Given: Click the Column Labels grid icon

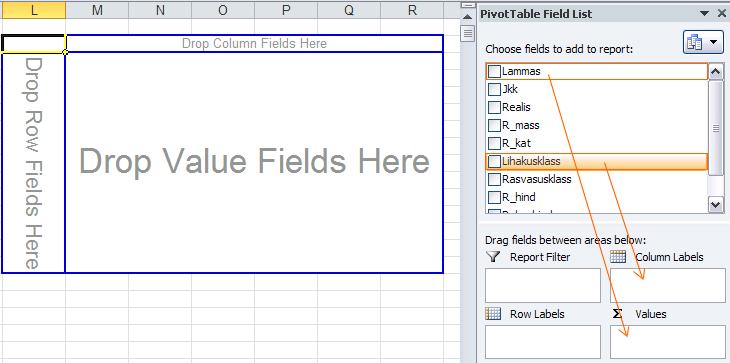Looking at the screenshot, I should click(x=618, y=256).
